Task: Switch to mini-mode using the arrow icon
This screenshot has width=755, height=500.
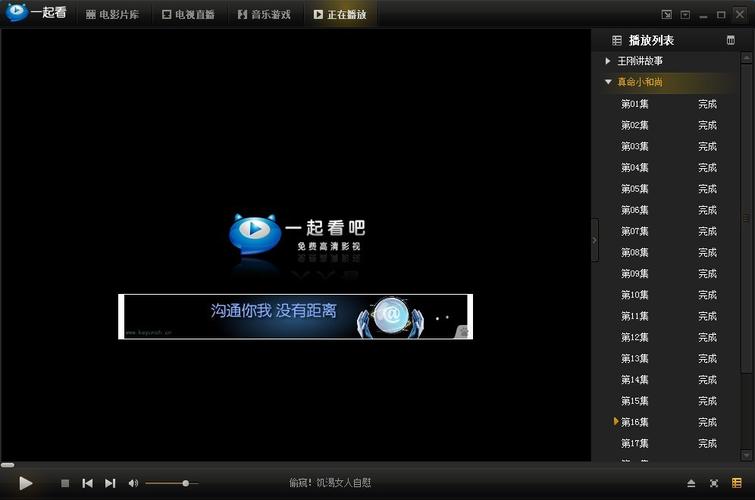Action: 667,14
